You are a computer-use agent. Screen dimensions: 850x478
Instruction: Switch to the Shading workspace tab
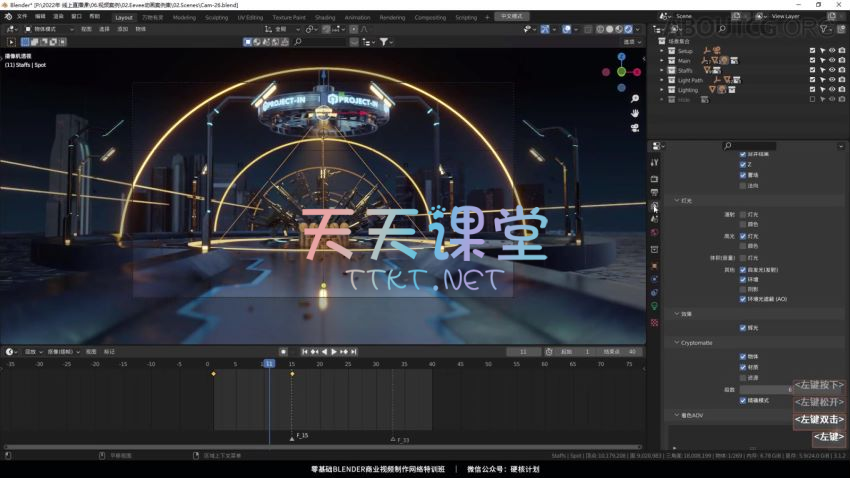(x=325, y=17)
